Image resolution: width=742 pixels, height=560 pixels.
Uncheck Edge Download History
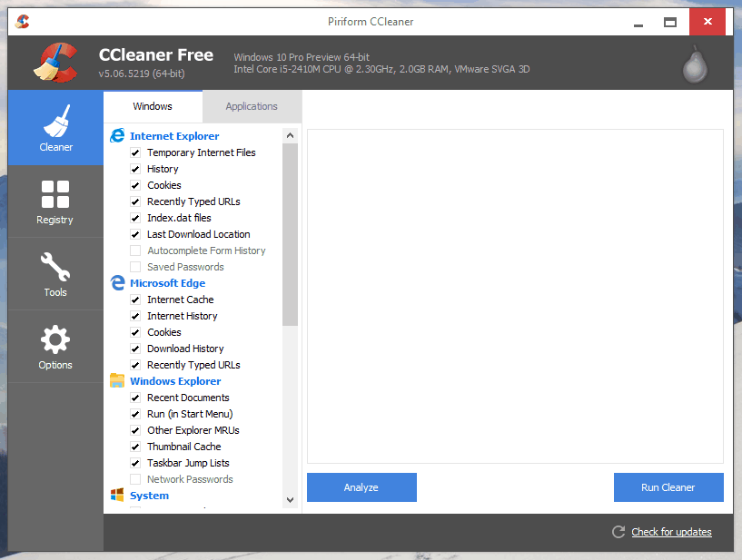click(x=135, y=349)
